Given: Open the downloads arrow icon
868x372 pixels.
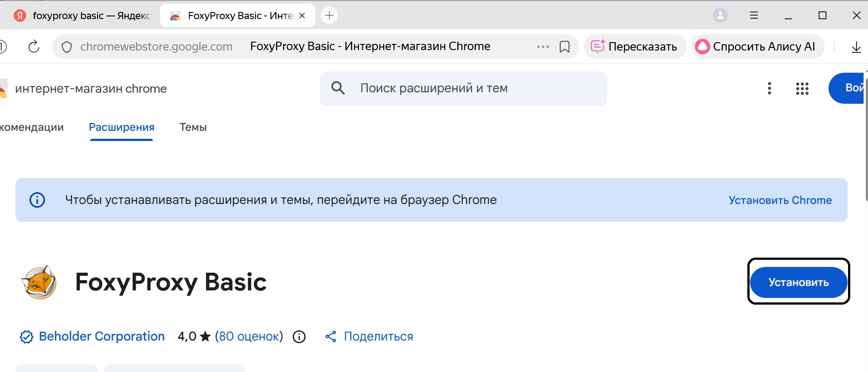Looking at the screenshot, I should [x=856, y=47].
